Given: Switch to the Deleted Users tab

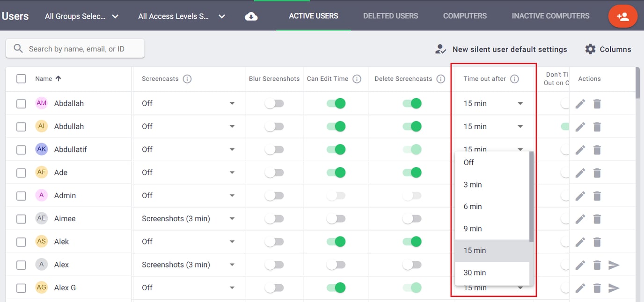Looking at the screenshot, I should pyautogui.click(x=390, y=16).
